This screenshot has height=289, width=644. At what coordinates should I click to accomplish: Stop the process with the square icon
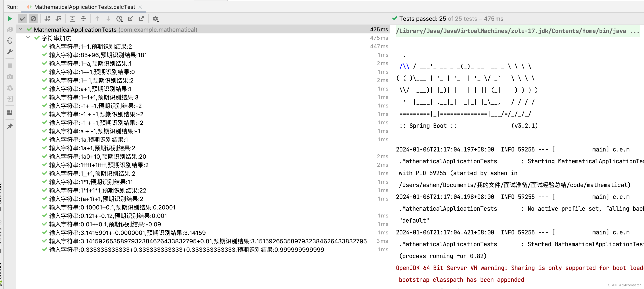pos(10,66)
